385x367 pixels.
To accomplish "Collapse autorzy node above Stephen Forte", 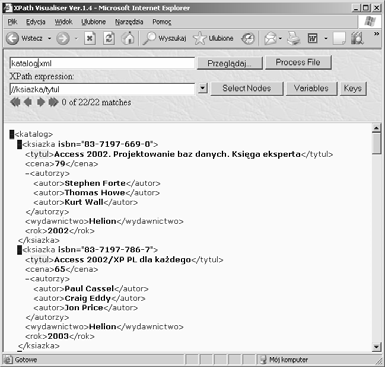I will [27, 173].
